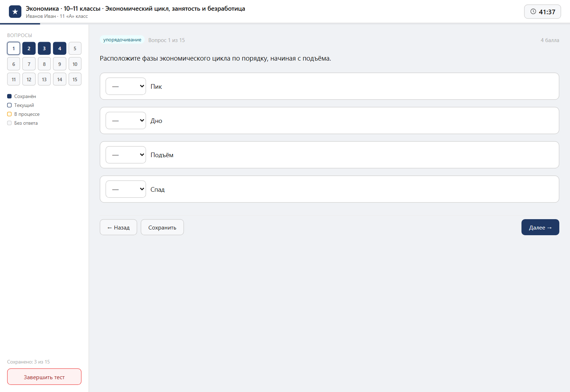Open the order dropdown for Пик

click(x=126, y=86)
